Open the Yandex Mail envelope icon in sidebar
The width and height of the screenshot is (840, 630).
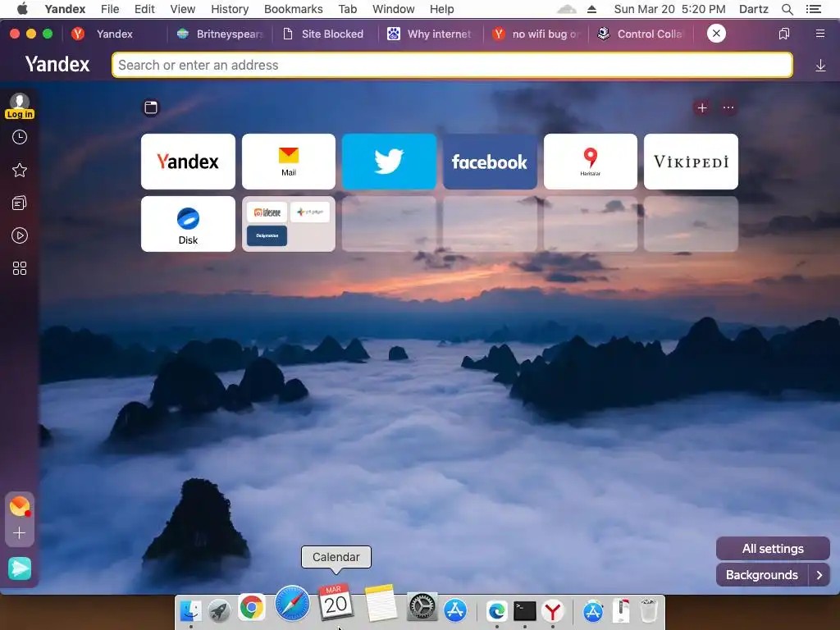tap(20, 506)
